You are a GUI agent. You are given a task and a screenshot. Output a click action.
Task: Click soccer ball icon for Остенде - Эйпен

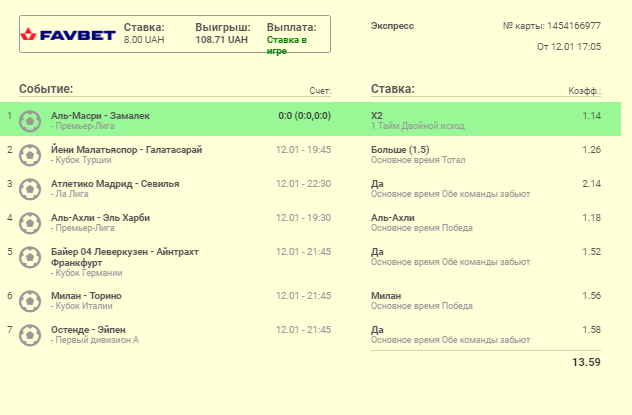[x=30, y=335]
